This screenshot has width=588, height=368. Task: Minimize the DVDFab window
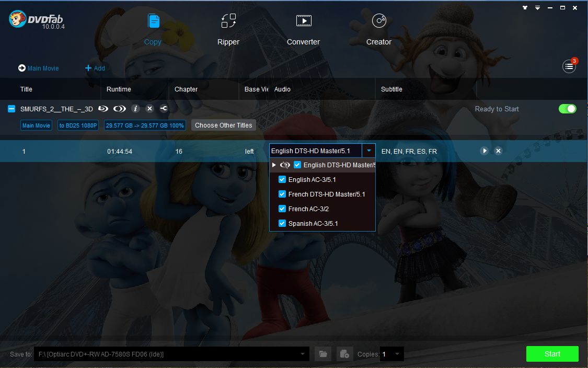tap(550, 7)
